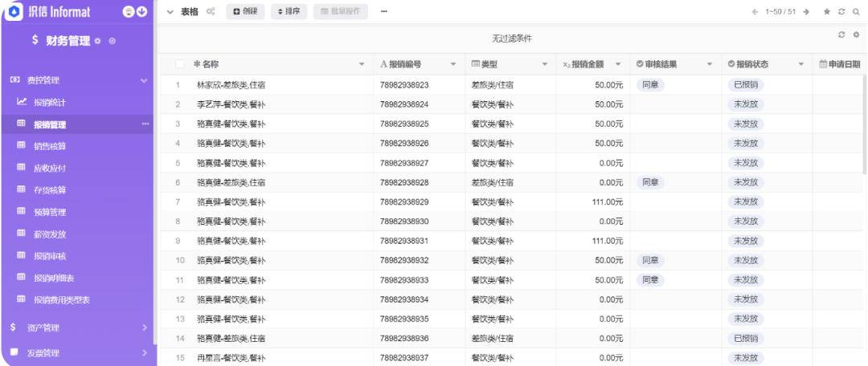The image size is (868, 366).
Task: Open settings gear next to 财务管理
Action: coord(98,42)
